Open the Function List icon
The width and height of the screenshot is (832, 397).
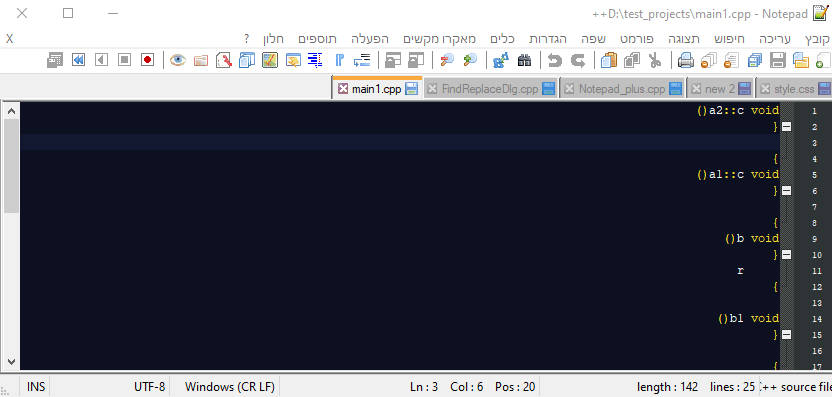pos(224,60)
